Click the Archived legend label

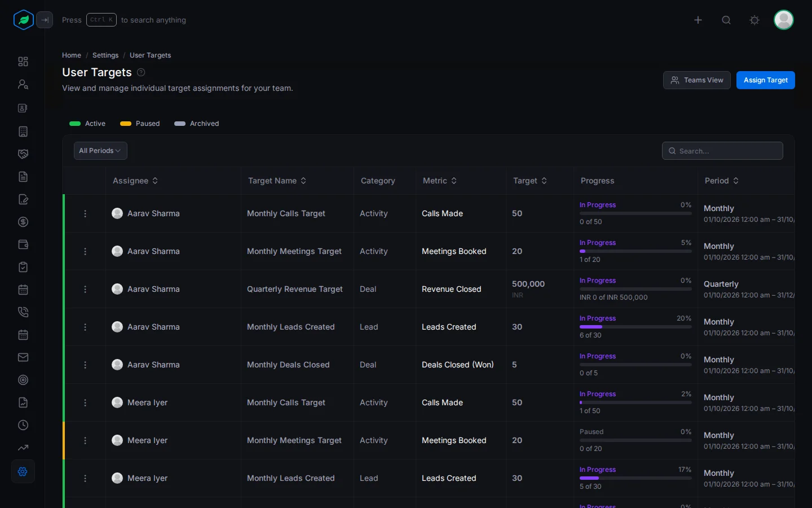204,124
